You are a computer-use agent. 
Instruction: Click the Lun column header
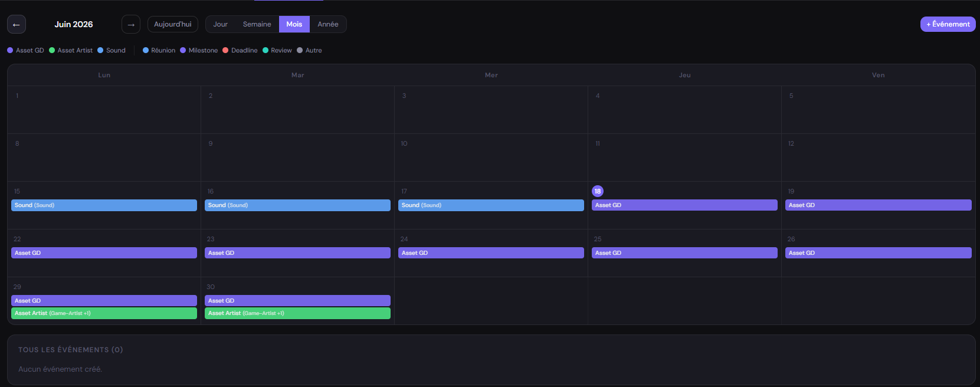pos(104,75)
